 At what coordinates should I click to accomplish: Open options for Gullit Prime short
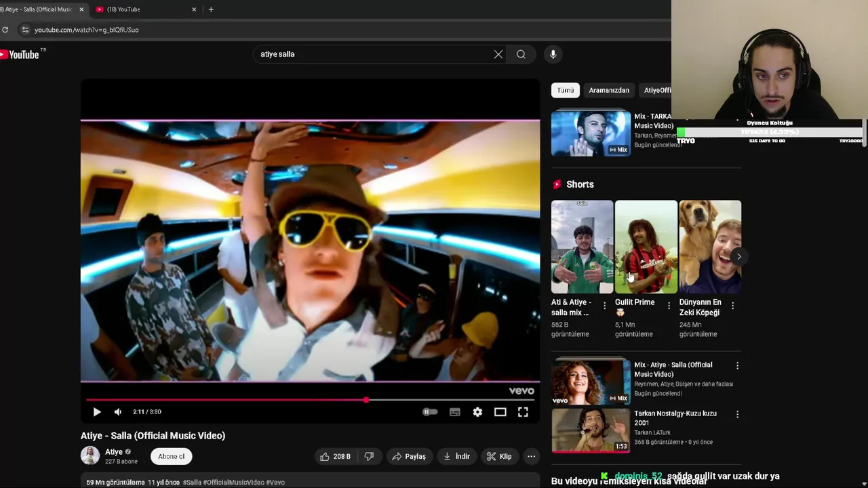pyautogui.click(x=669, y=306)
